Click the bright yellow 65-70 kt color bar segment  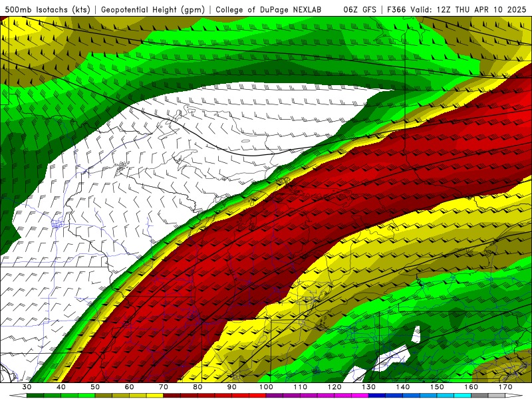[x=155, y=396]
